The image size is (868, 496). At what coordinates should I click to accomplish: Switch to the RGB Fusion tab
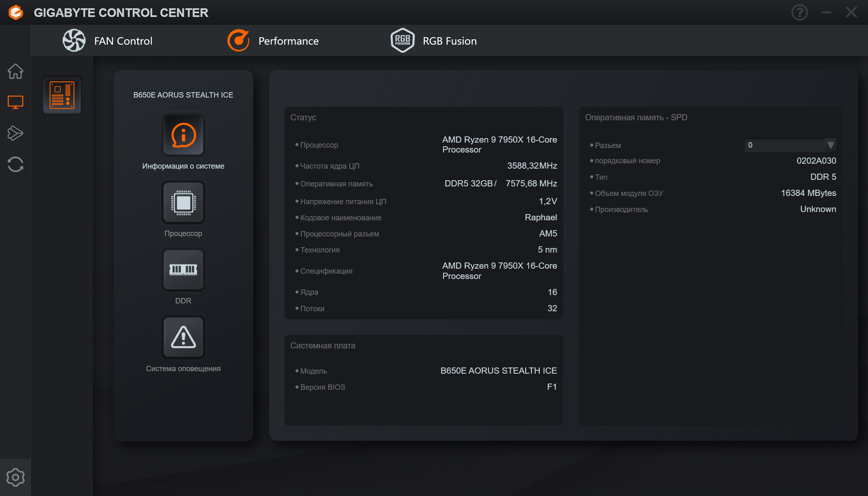tap(449, 41)
